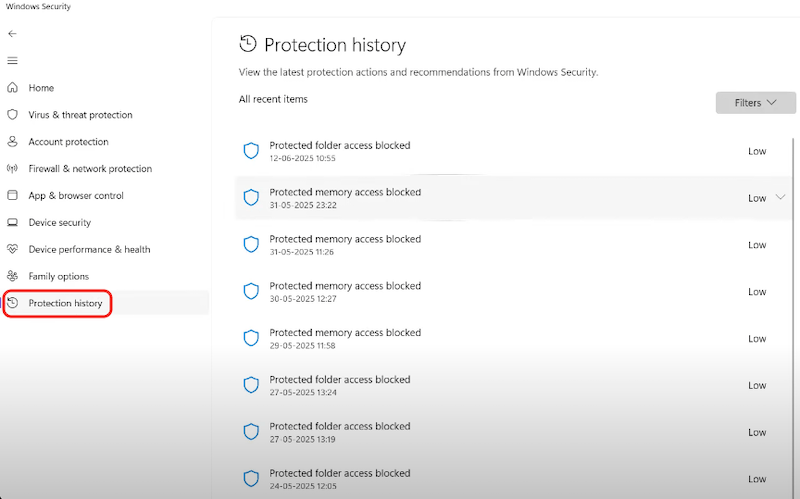Click the Firewall & network protection icon
This screenshot has height=499, width=800.
click(x=12, y=169)
